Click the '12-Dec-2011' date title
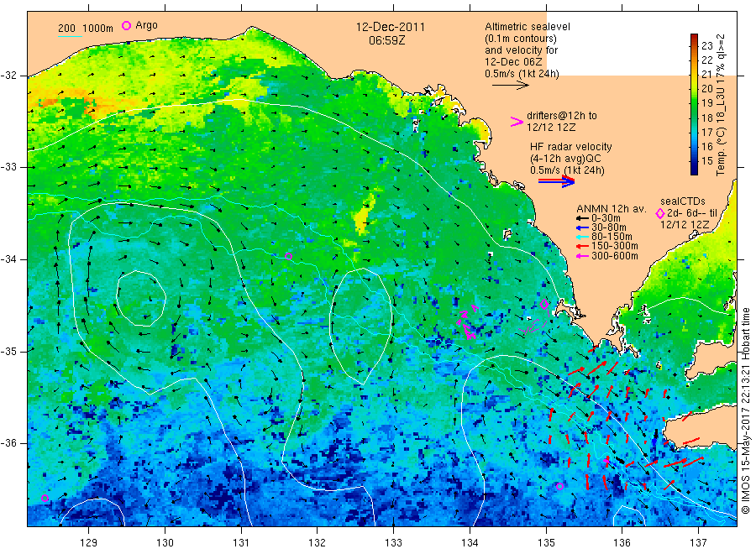 391,27
